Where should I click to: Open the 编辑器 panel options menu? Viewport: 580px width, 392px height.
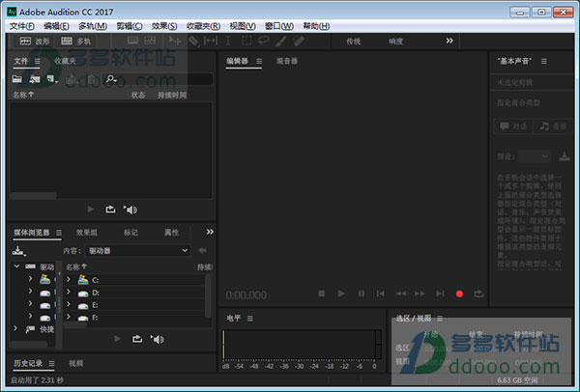click(259, 62)
